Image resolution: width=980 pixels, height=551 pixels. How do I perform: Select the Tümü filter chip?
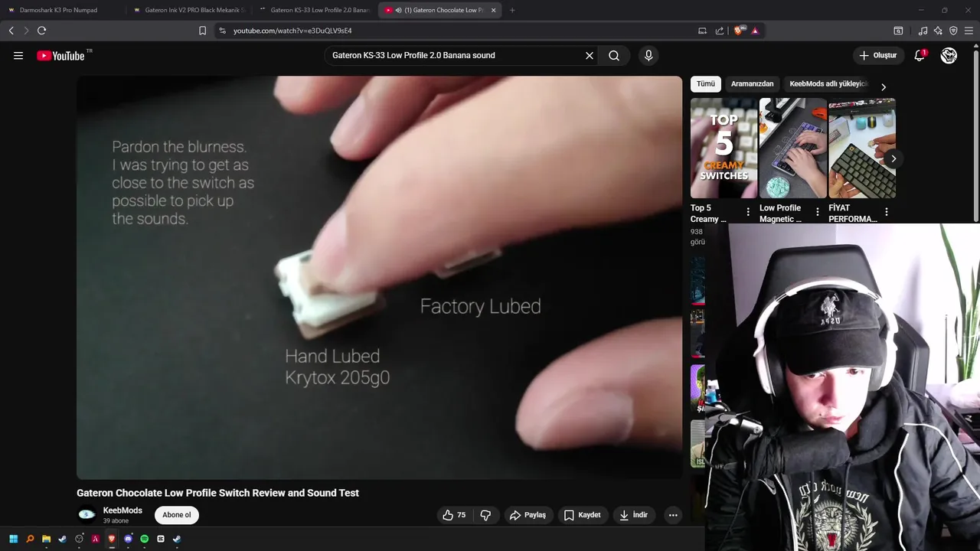click(x=706, y=84)
